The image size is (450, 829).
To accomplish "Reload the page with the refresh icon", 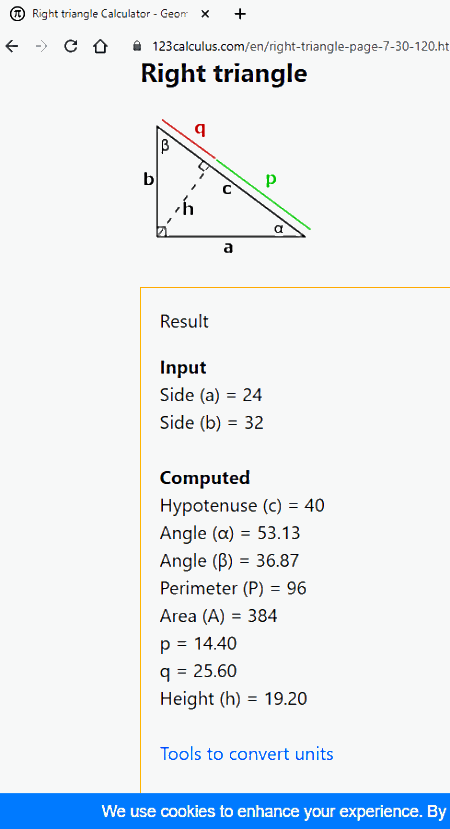I will click(x=70, y=47).
